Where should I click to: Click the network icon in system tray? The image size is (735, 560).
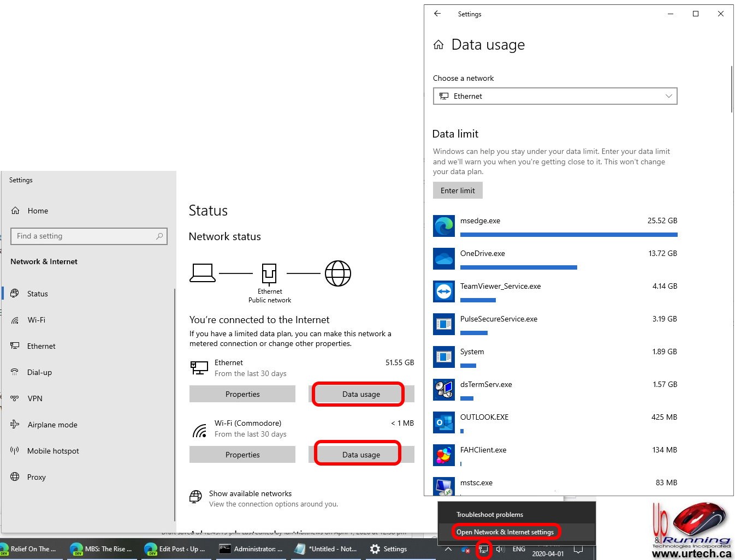coord(483,549)
